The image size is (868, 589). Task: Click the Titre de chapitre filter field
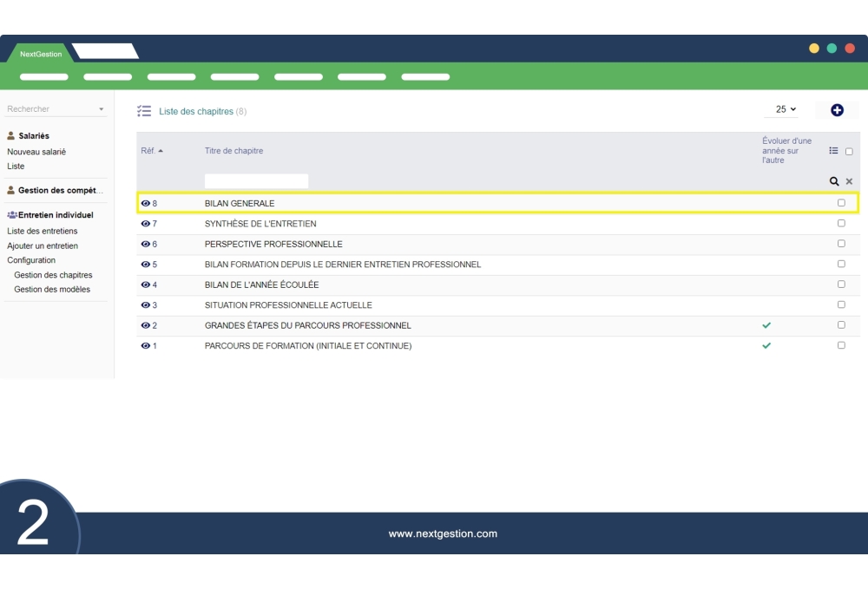click(x=256, y=181)
